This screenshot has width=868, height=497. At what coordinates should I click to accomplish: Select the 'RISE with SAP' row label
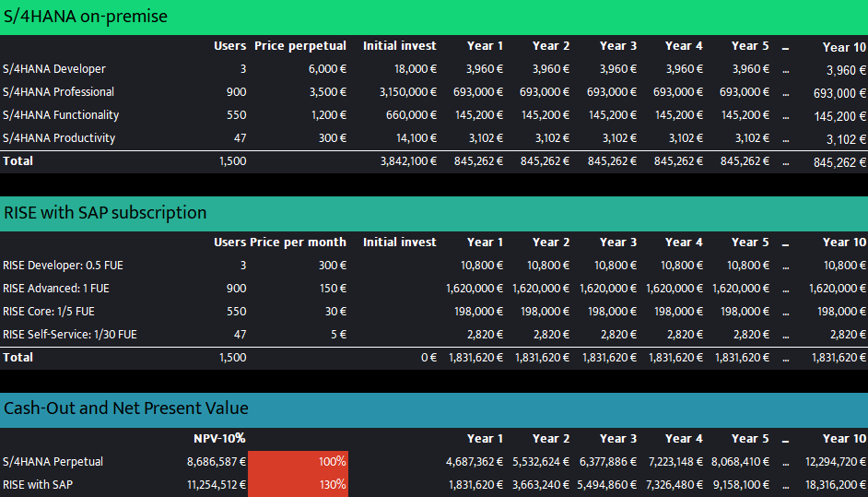click(x=38, y=485)
